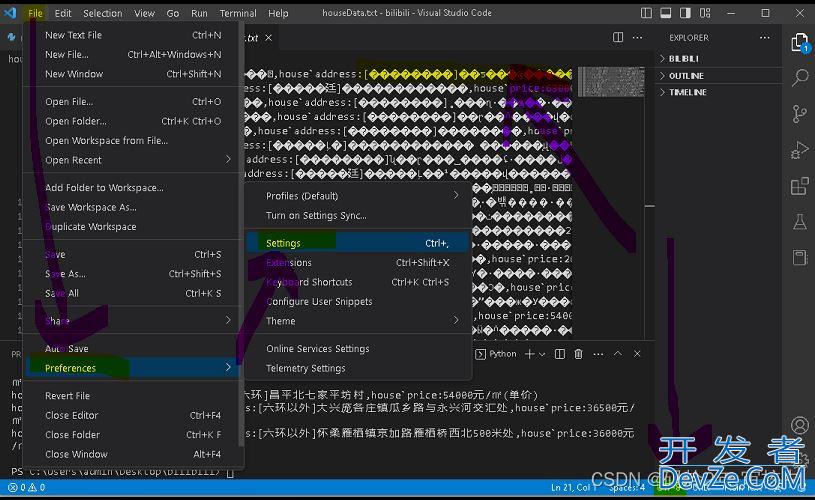Open the Terminal menu
Image resolution: width=815 pixels, height=500 pixels.
pos(238,13)
